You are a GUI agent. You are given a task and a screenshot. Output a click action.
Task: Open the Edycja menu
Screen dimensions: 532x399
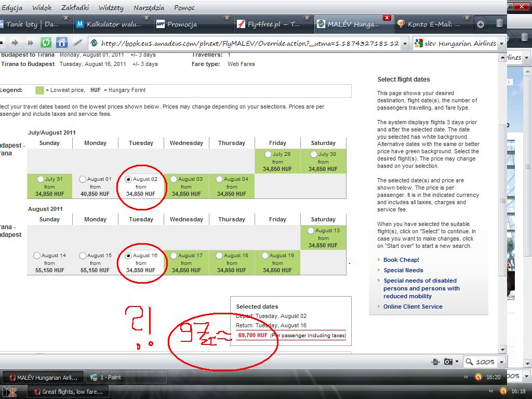click(12, 7)
